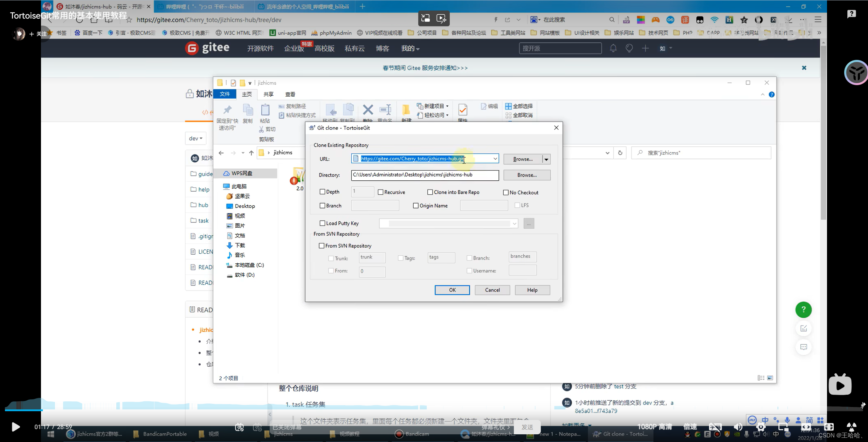This screenshot has height=442, width=868.
Task: Enable the Recursive option
Action: tap(380, 192)
